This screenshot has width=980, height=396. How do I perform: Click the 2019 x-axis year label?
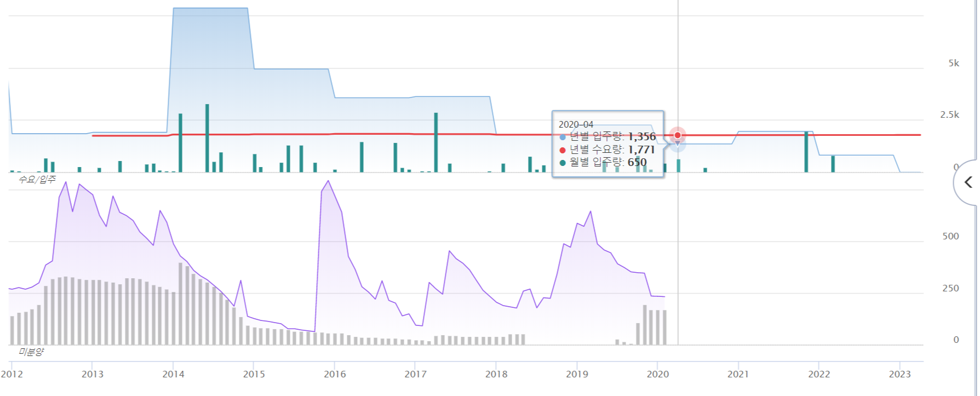(x=577, y=374)
